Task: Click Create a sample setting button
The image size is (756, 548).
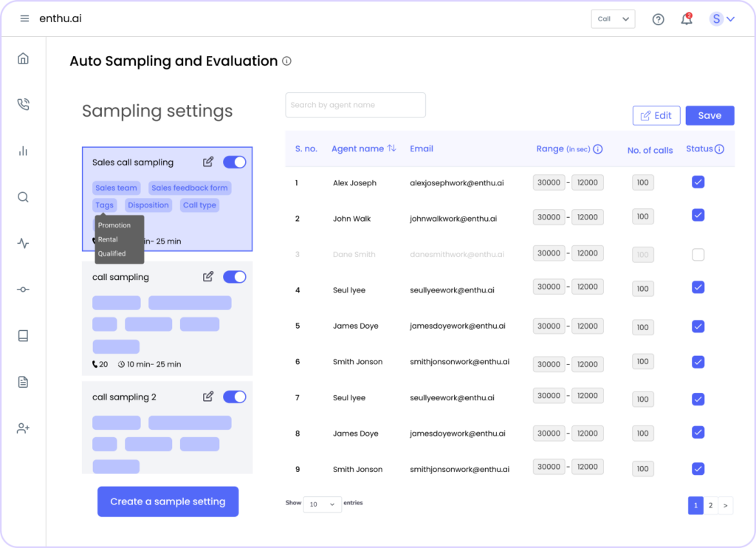Action: tap(168, 501)
